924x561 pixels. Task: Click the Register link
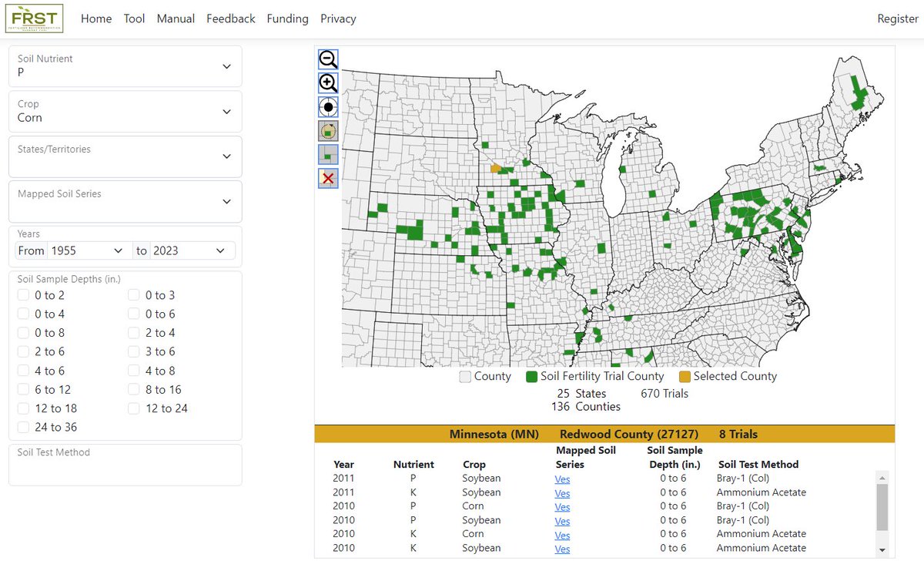[x=897, y=18]
